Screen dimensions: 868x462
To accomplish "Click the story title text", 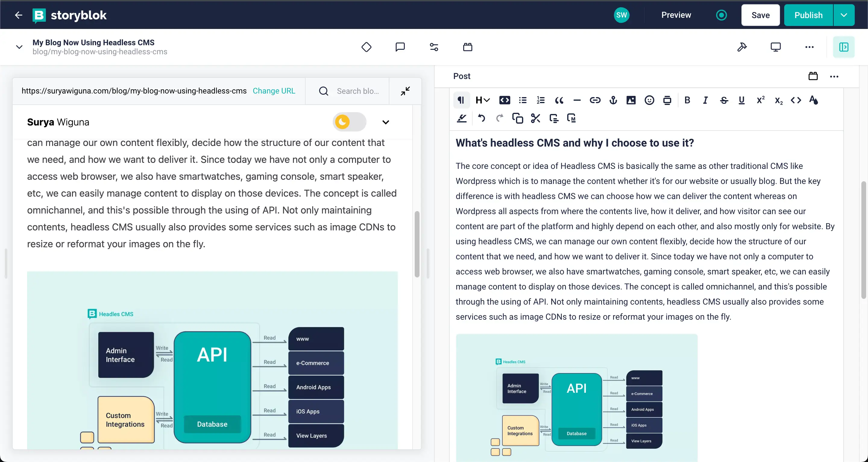I will click(x=93, y=43).
